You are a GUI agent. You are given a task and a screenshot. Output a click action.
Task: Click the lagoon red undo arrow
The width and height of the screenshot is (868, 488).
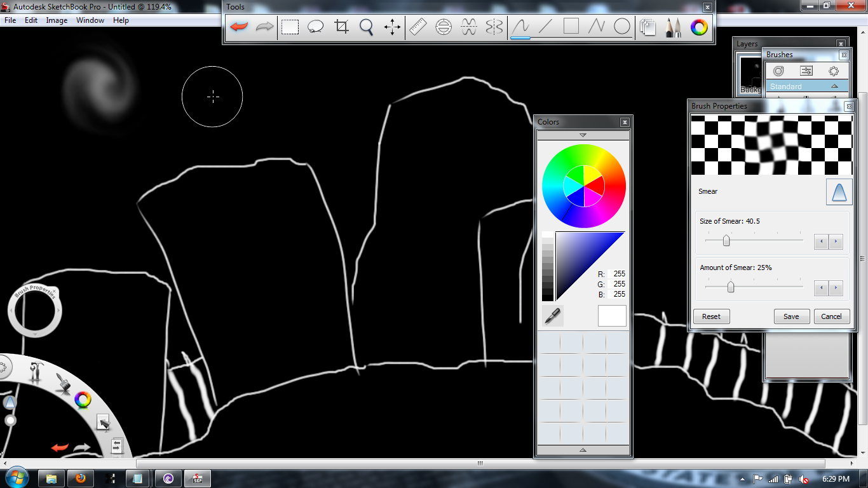point(60,447)
